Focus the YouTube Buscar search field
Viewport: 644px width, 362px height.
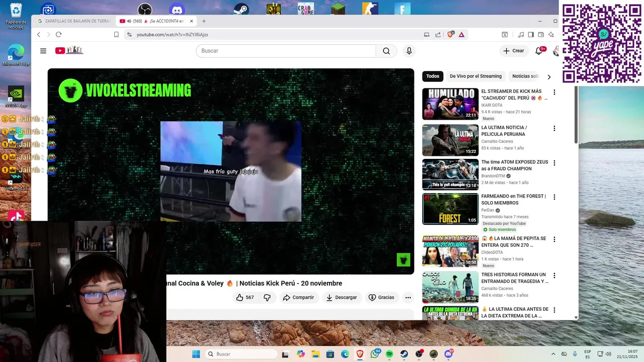[286, 51]
